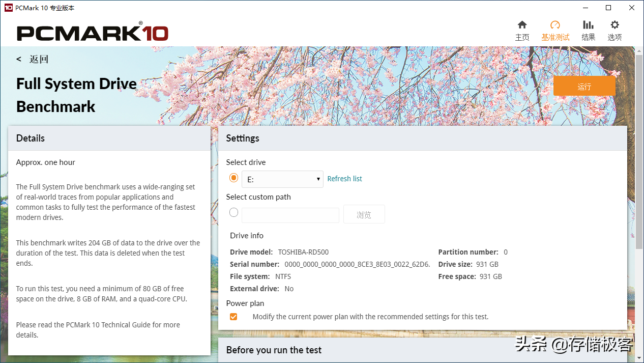Click the scrollbar up arrow
The image size is (644, 363).
[x=639, y=50]
